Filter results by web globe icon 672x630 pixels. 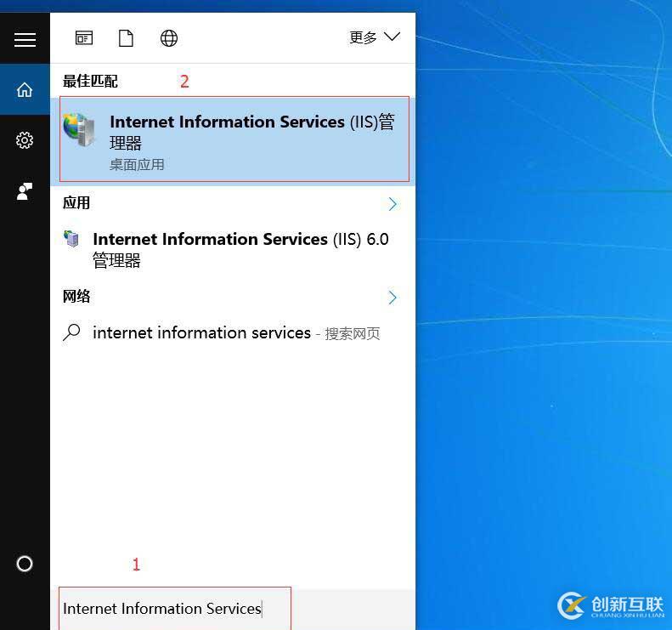tap(169, 38)
